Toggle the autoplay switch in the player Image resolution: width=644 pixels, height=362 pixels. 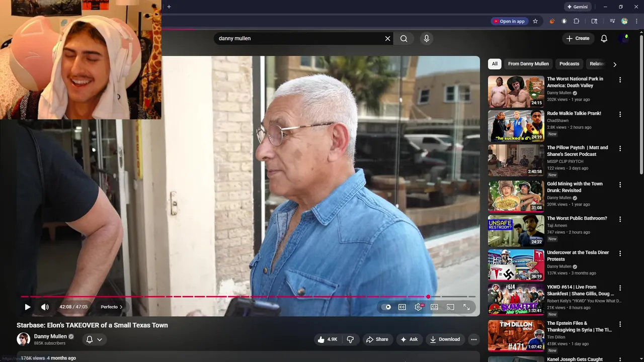[x=386, y=307]
